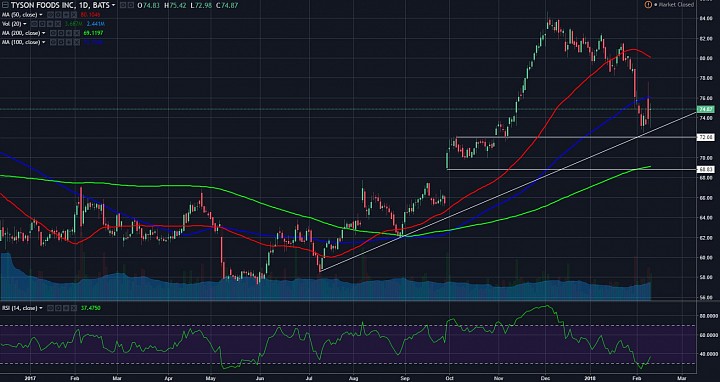
Task: Click the MA (50, close) legend label
Action: tap(19, 15)
